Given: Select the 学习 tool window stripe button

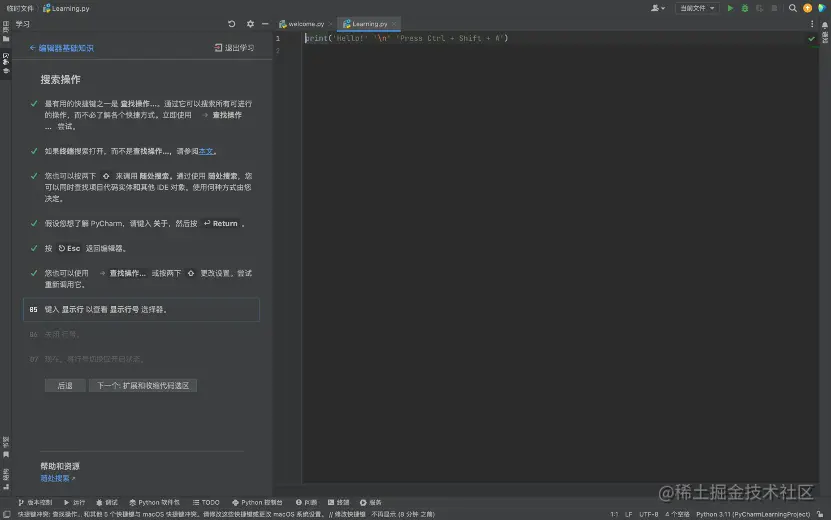Looking at the screenshot, I should (6, 63).
